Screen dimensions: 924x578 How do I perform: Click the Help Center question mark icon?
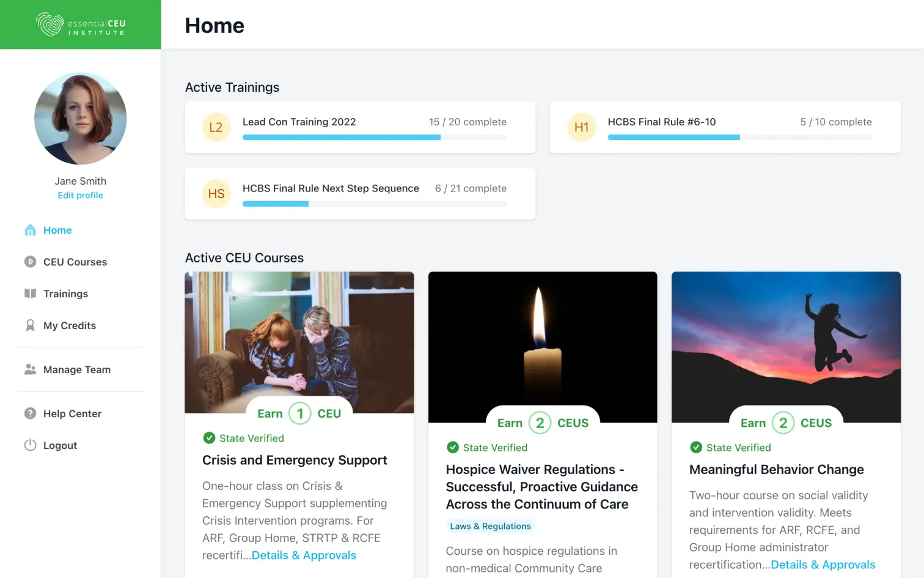point(30,413)
